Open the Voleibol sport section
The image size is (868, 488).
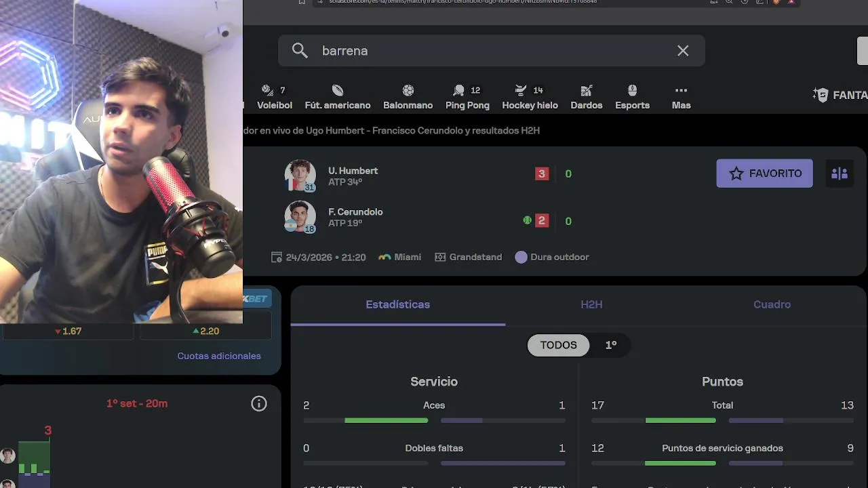275,98
